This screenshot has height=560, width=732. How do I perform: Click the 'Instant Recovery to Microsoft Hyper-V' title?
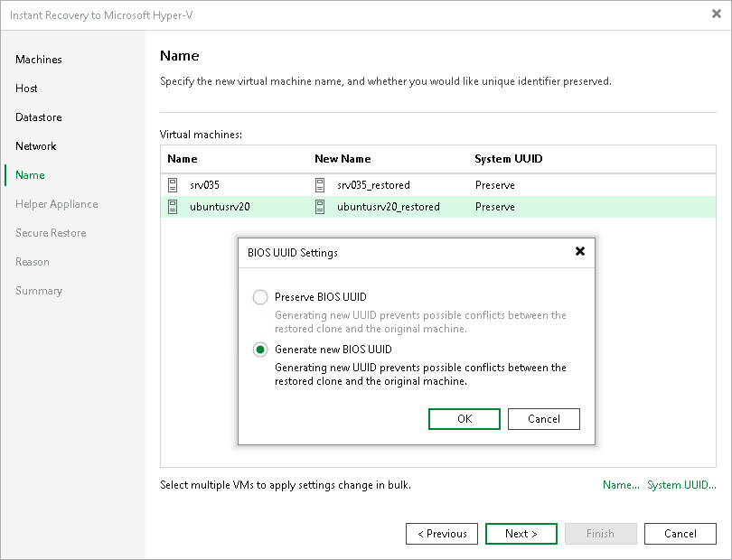pyautogui.click(x=101, y=15)
